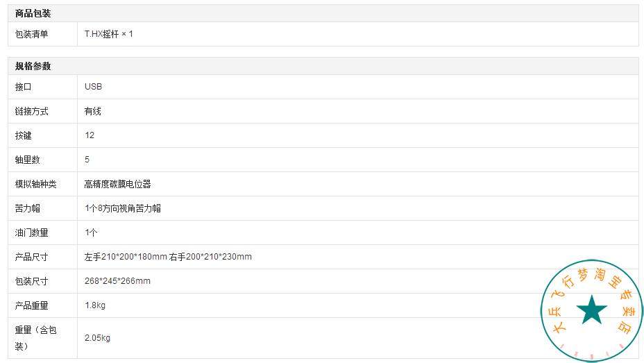The width and height of the screenshot is (644, 363).
Task: Click the 268*245*266mm package size
Action: pos(117,281)
